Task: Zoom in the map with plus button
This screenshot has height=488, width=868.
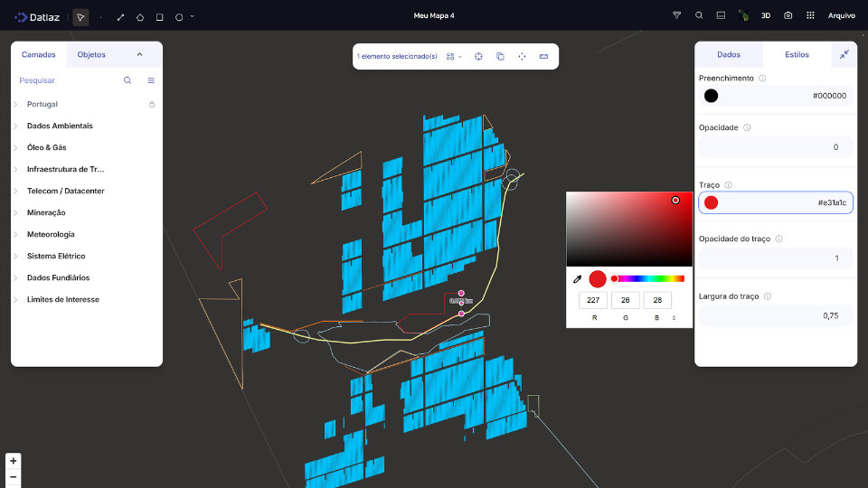Action: pos(13,461)
